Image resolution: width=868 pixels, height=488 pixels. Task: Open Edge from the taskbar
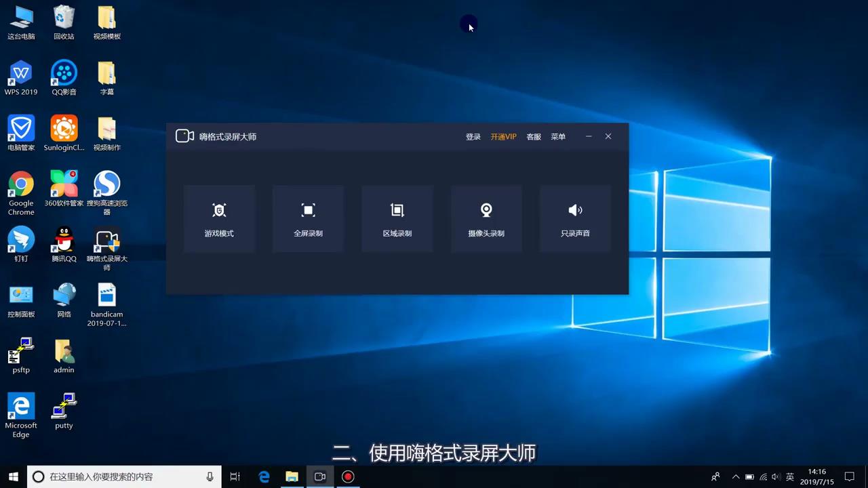pos(264,476)
